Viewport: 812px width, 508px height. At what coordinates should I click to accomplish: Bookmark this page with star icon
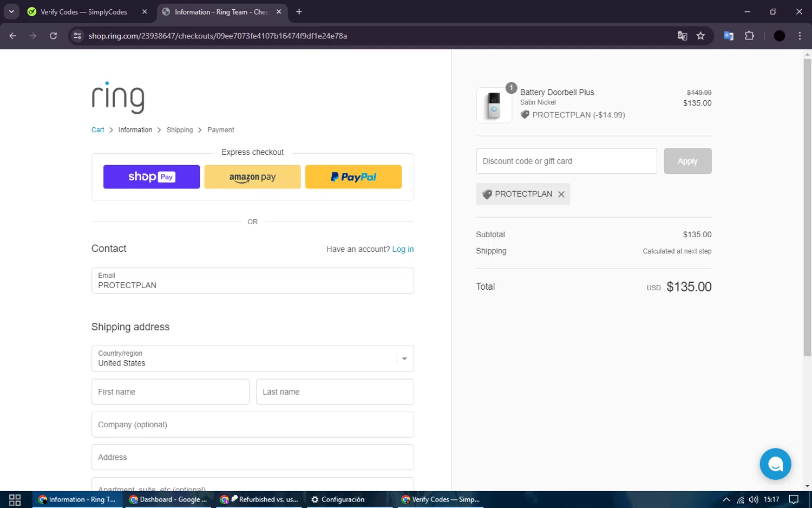[700, 36]
